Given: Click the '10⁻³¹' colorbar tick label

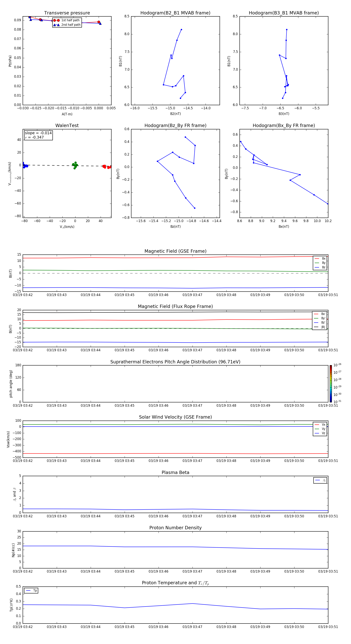Looking at the screenshot, I should [x=337, y=402].
